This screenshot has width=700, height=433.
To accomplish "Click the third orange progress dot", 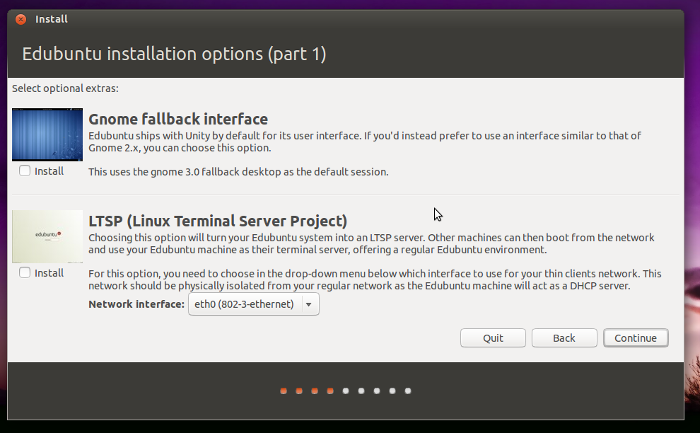I will [315, 391].
